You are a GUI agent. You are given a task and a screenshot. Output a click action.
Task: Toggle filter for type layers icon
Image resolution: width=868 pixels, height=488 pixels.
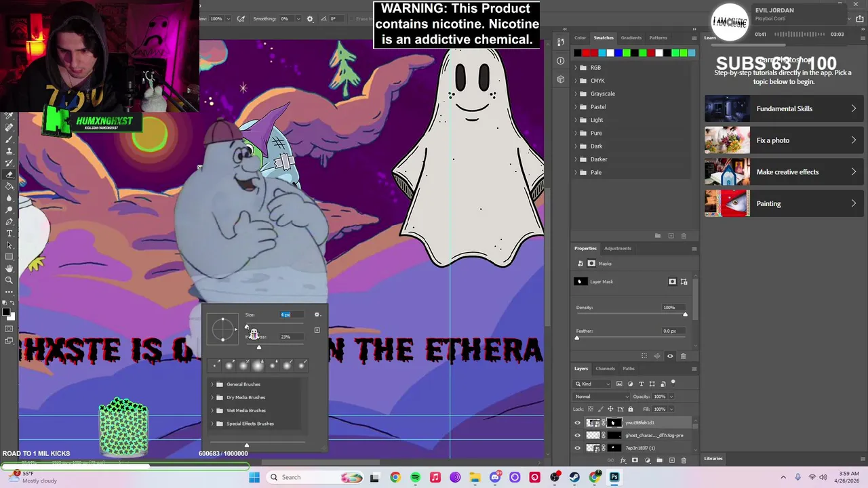click(x=642, y=384)
